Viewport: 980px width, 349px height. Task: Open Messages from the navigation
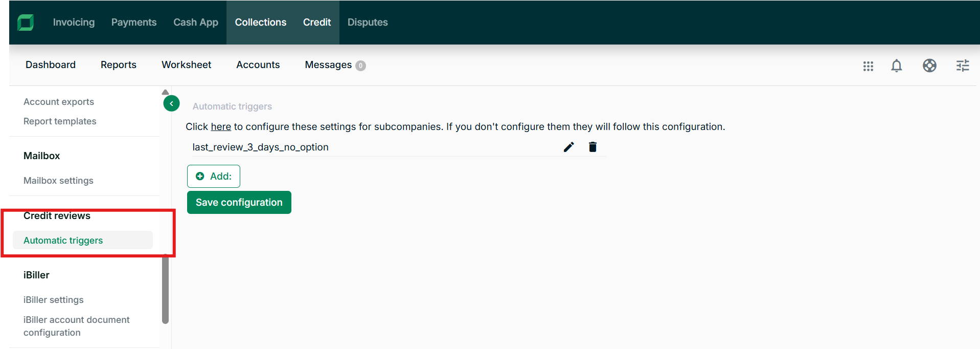tap(328, 65)
